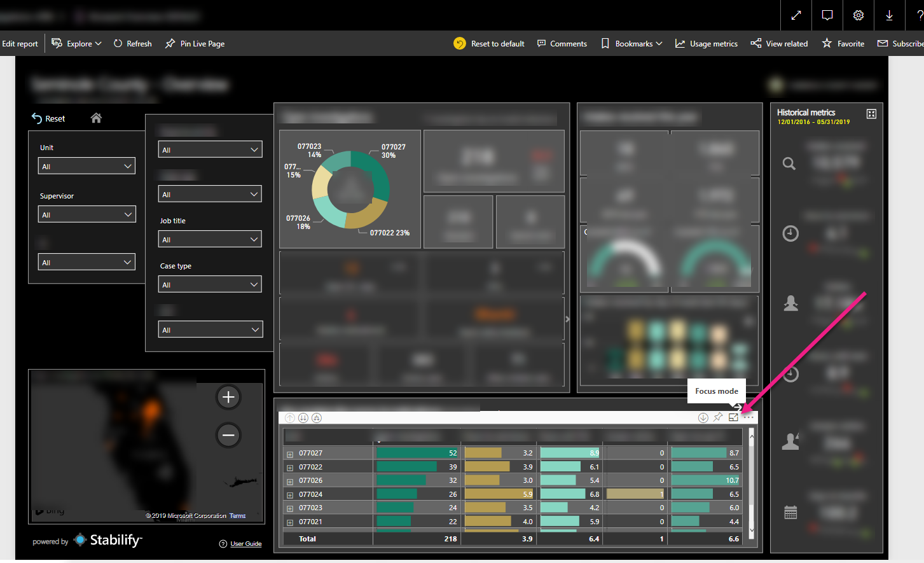Image resolution: width=924 pixels, height=563 pixels.
Task: Open the dropdown below Supervisor slicer
Action: tap(86, 262)
